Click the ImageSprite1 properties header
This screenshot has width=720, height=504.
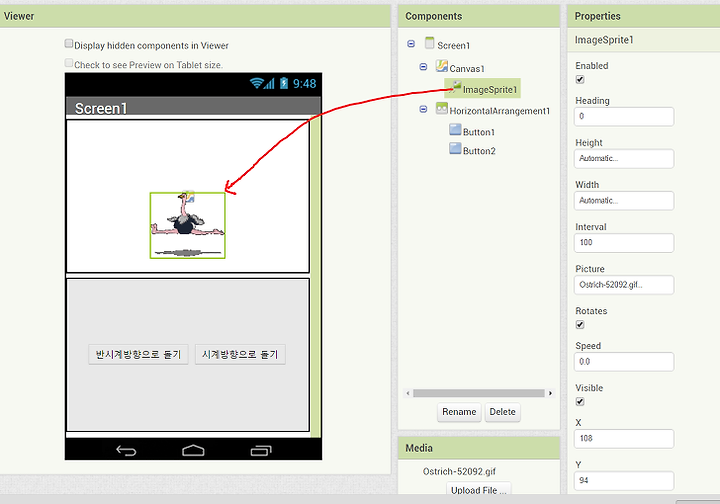click(643, 40)
